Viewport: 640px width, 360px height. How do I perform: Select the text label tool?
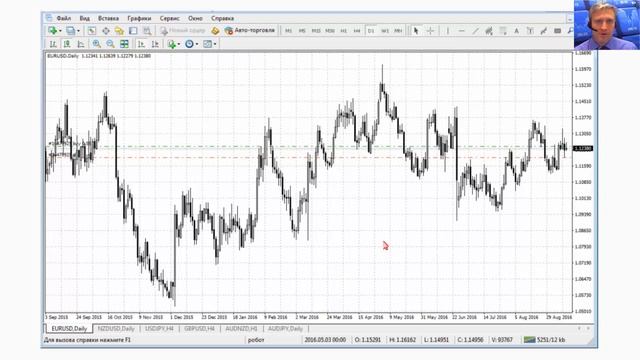pos(530,31)
